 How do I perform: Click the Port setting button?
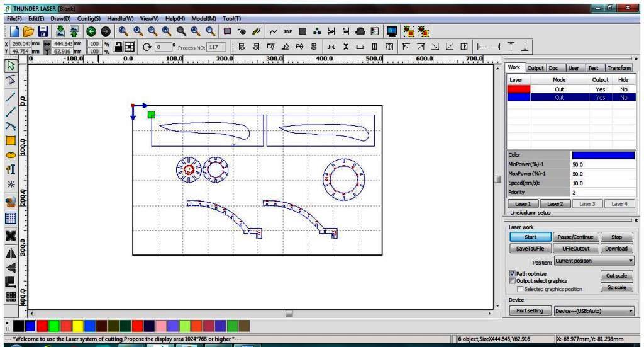click(530, 311)
